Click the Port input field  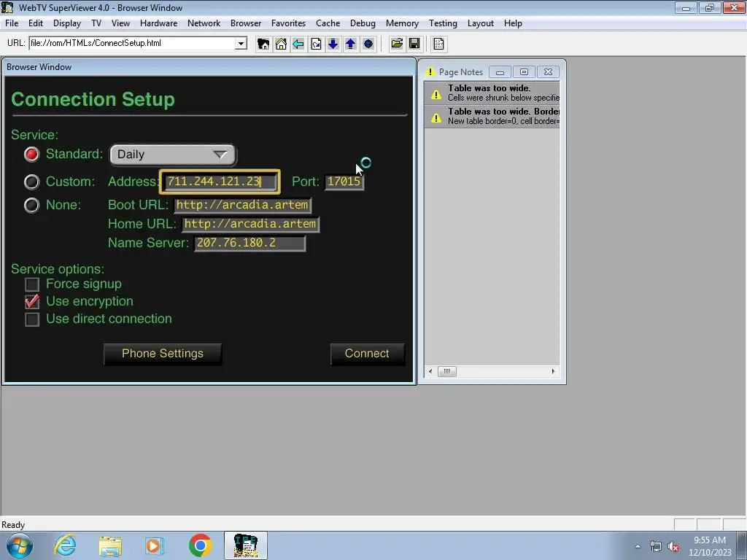[x=344, y=182]
